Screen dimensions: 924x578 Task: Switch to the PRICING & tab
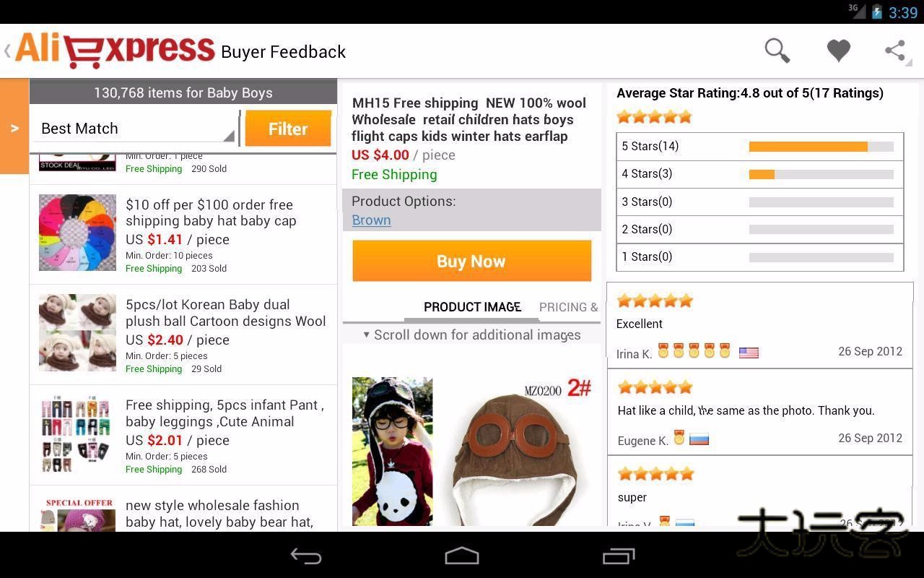pos(569,307)
